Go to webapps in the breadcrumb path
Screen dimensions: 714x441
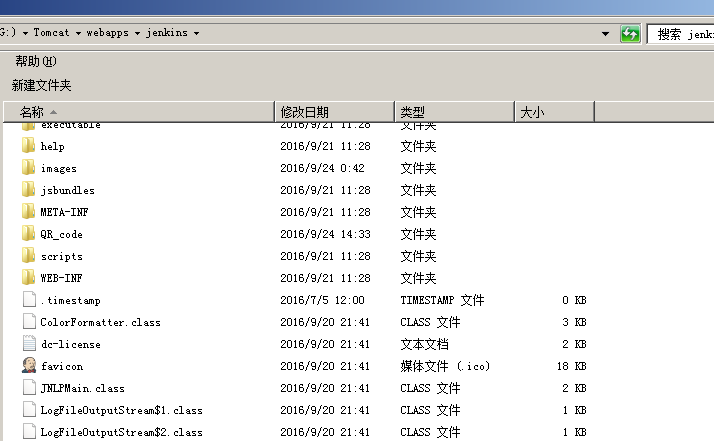[107, 32]
